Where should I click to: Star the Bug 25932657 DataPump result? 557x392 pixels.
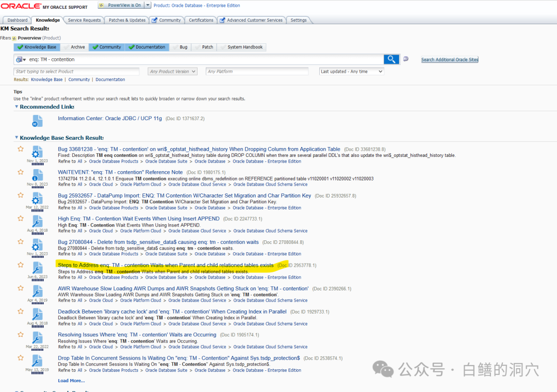pos(21,195)
